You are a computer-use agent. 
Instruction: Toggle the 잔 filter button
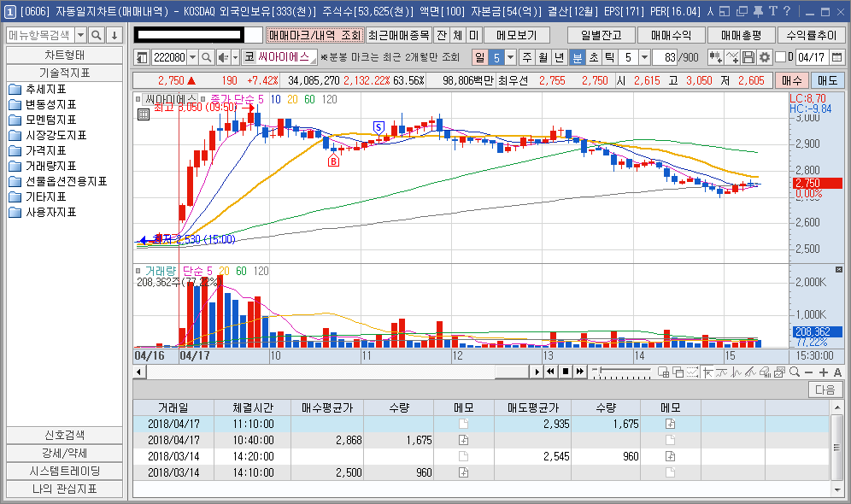point(442,35)
